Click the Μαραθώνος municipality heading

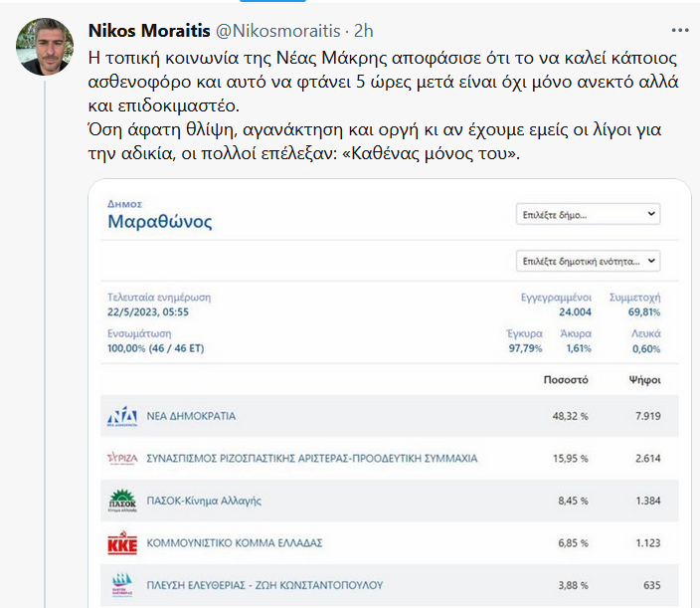click(160, 222)
